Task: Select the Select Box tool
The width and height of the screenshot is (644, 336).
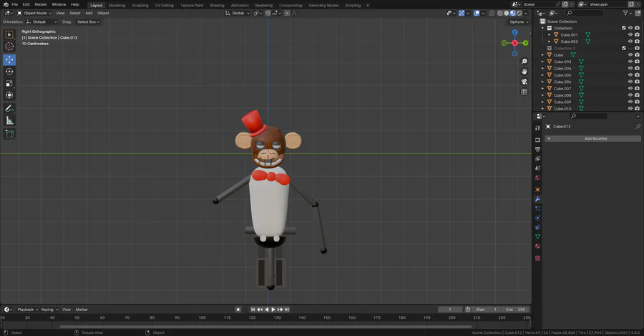Action: pyautogui.click(x=9, y=34)
